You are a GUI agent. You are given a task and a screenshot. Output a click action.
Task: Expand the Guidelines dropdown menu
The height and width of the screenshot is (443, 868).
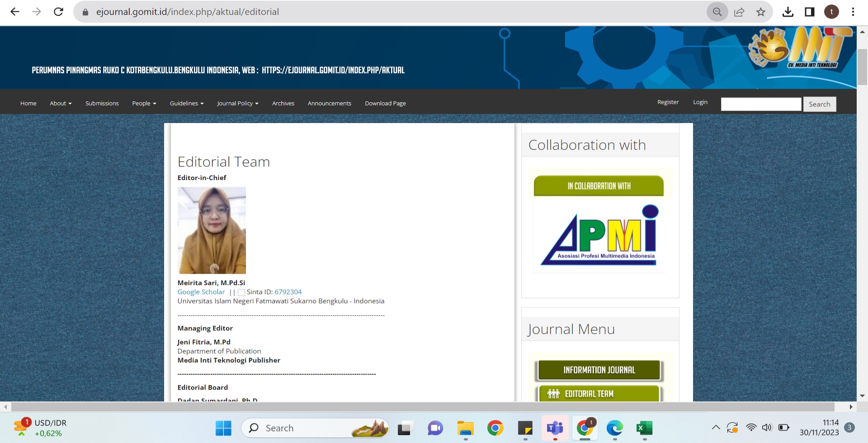(186, 103)
